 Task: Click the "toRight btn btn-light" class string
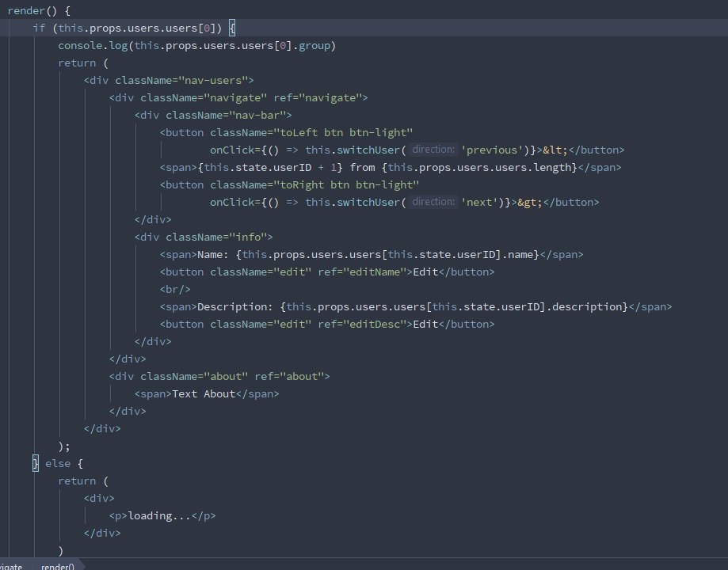click(x=346, y=184)
